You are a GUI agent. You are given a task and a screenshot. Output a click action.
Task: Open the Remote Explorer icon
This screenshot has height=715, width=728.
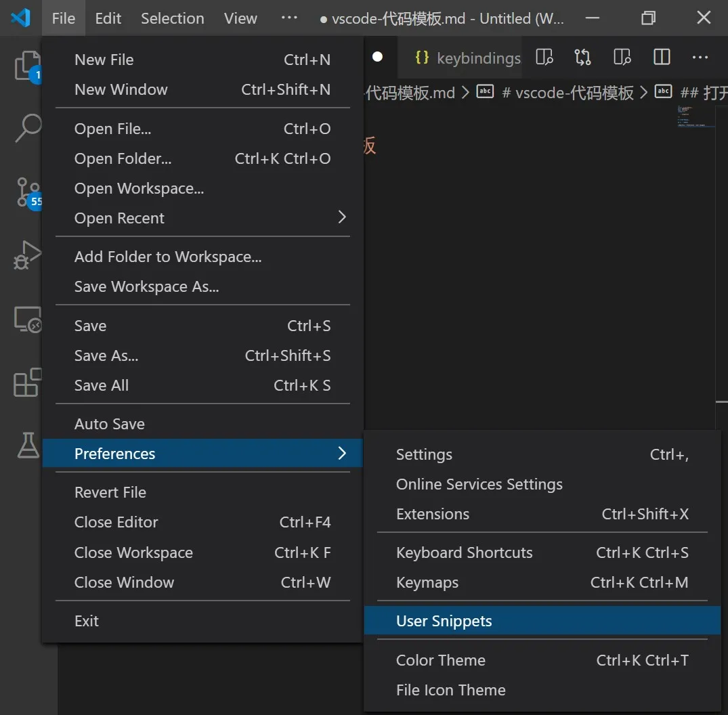click(x=28, y=320)
